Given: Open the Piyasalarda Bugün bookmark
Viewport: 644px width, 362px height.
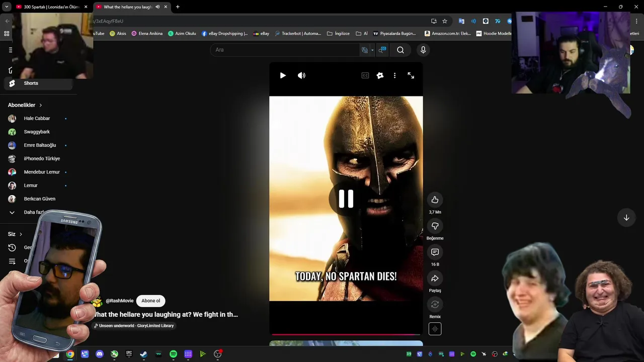Looking at the screenshot, I should [394, 34].
